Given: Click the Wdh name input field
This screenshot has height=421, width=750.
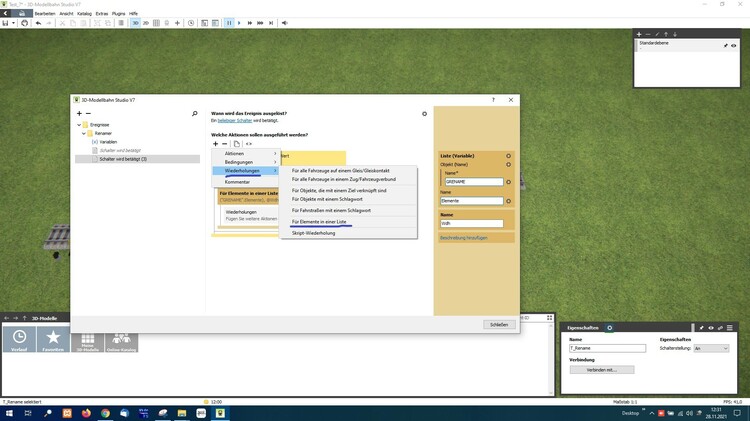Looking at the screenshot, I should coord(472,223).
